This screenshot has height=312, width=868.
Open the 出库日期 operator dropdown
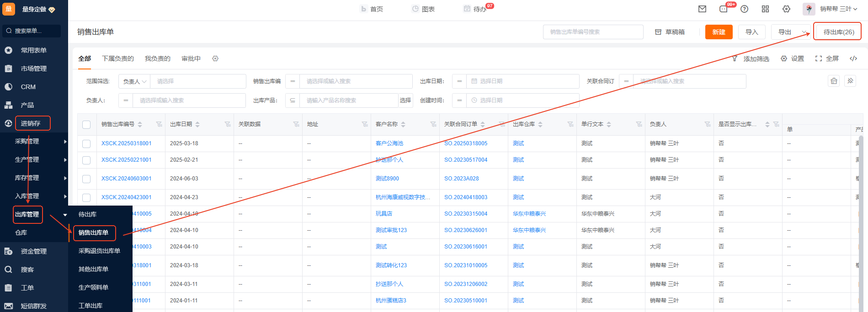pyautogui.click(x=459, y=81)
